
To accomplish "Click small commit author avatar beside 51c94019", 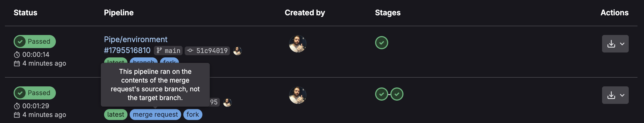I will (237, 51).
